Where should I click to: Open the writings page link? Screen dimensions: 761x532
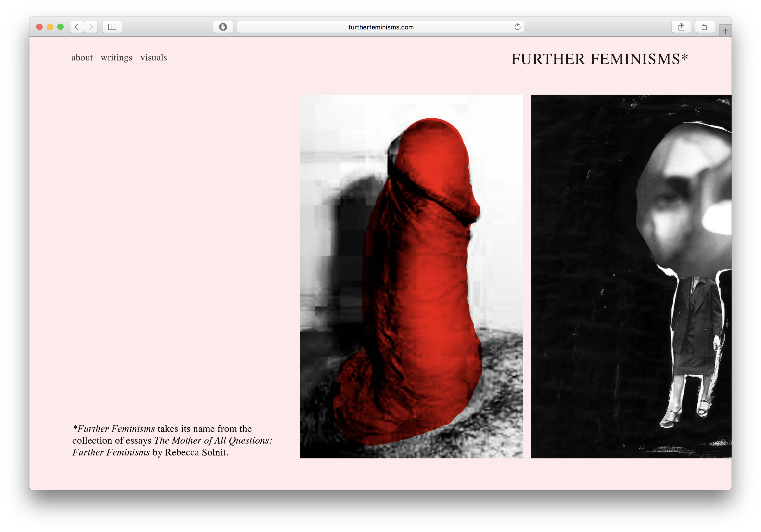click(x=116, y=58)
